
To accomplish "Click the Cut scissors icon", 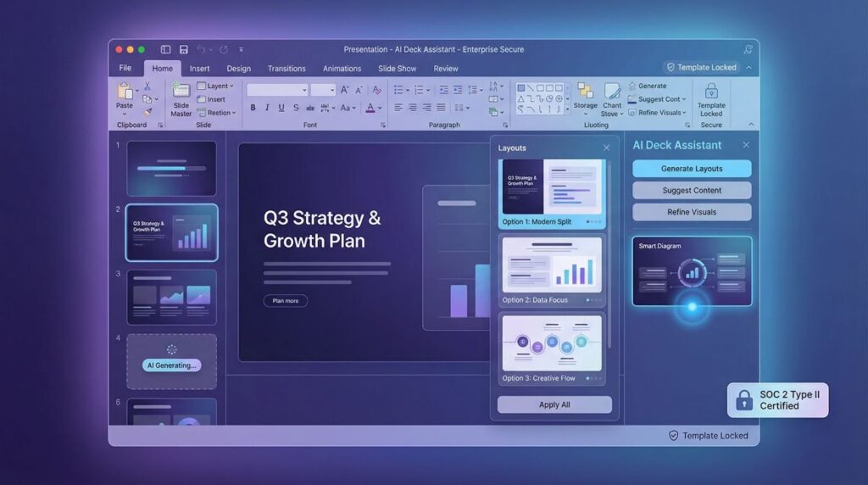I will pos(147,86).
